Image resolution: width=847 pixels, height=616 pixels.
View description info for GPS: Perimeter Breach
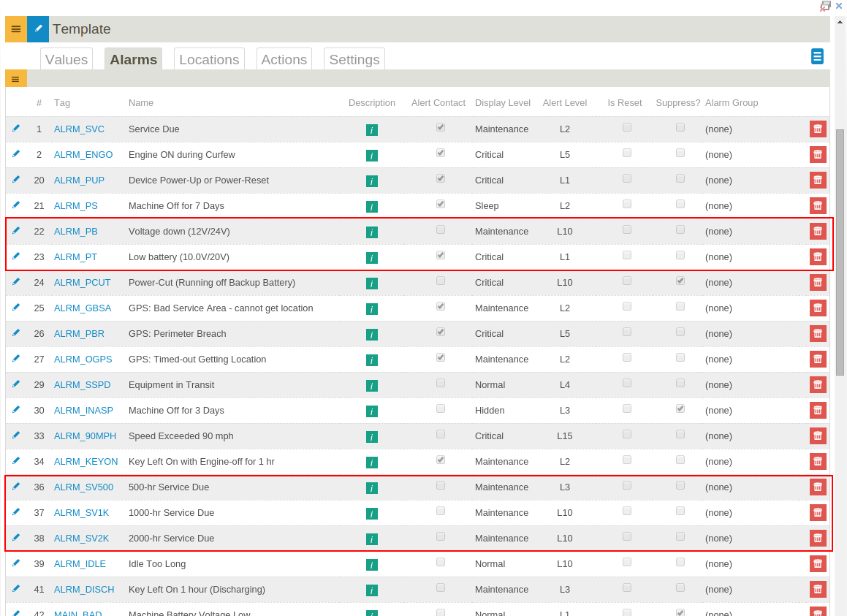[x=372, y=335]
